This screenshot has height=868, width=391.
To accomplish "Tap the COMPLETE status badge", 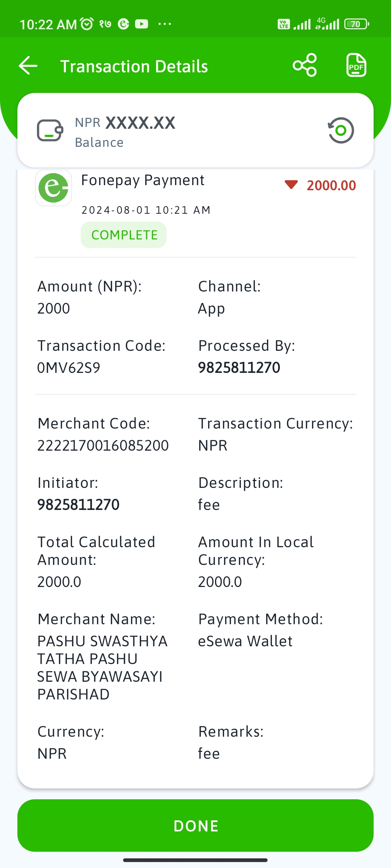I will click(x=124, y=235).
